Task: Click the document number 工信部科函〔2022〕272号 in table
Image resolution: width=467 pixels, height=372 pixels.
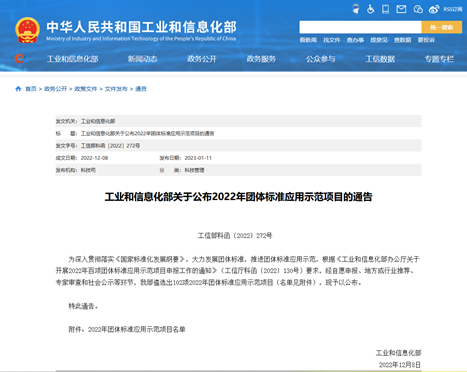Action: [x=111, y=146]
